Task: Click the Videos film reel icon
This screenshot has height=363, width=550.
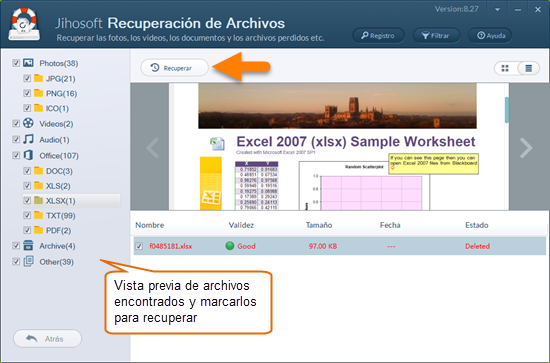Action: coord(28,123)
